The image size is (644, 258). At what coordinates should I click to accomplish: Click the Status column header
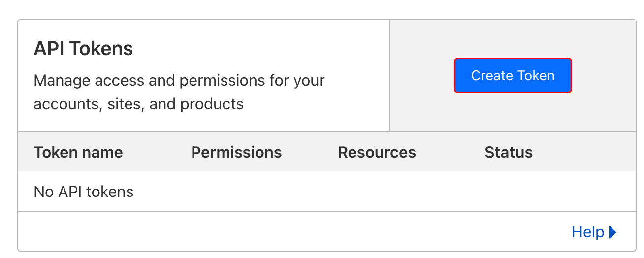coord(509,152)
